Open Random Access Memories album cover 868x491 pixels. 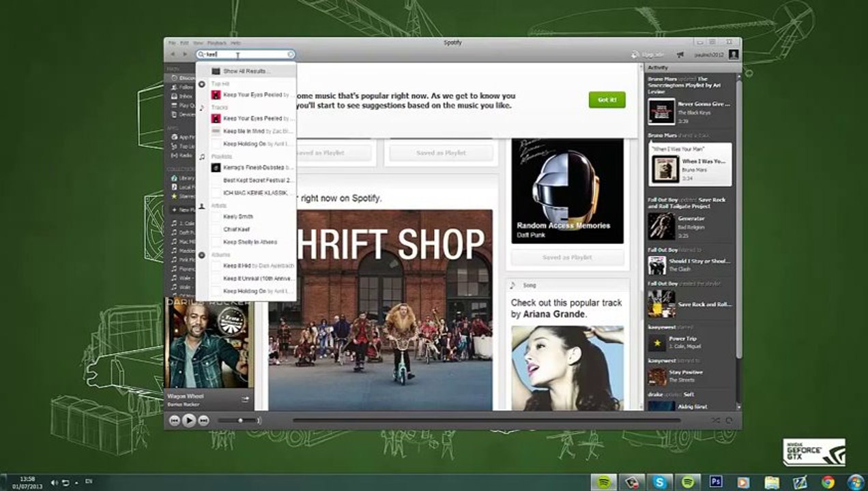point(567,191)
